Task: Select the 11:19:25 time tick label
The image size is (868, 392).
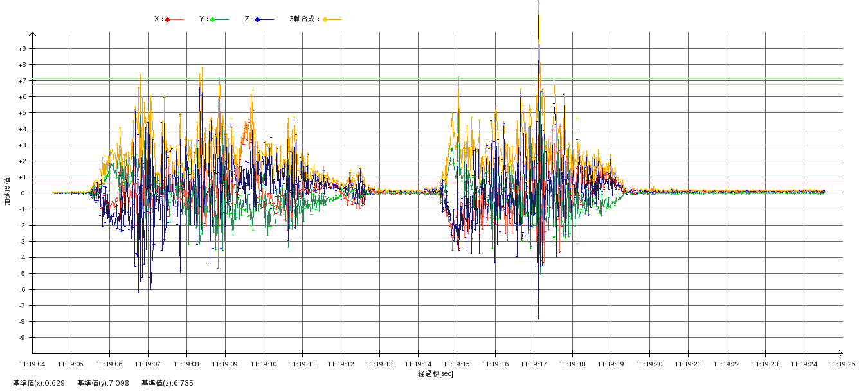Action: pyautogui.click(x=842, y=364)
